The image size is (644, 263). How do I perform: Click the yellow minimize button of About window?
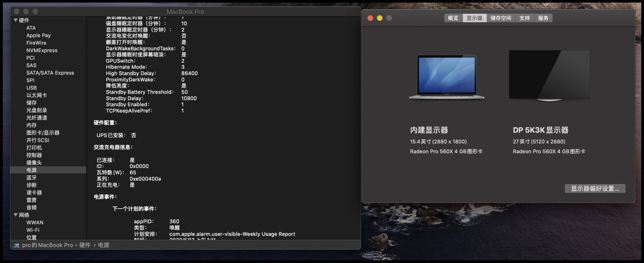[x=380, y=18]
